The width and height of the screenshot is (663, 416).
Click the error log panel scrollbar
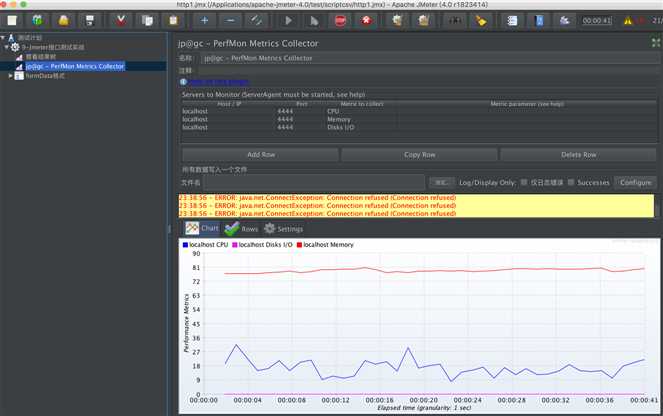[x=658, y=206]
